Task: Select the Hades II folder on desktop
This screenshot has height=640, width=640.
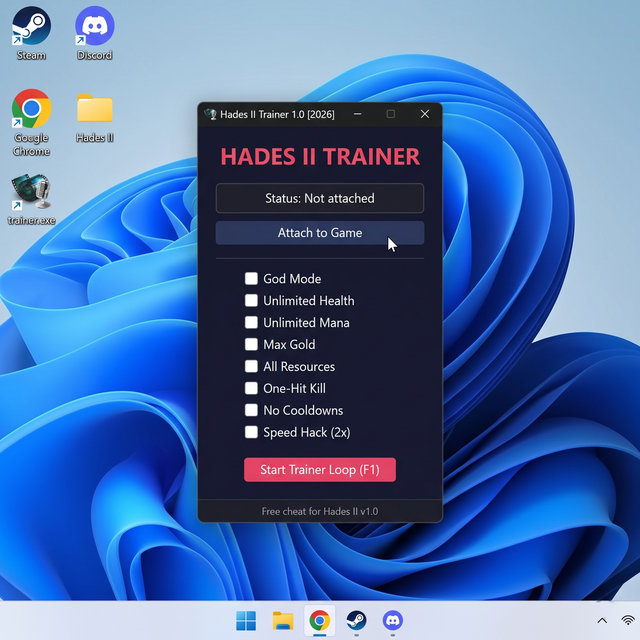Action: coord(95,118)
